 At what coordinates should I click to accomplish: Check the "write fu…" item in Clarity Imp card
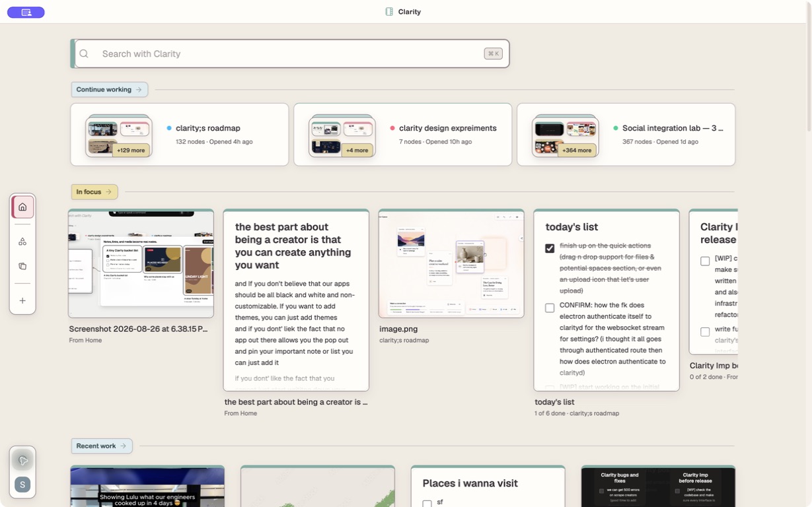pos(705,331)
